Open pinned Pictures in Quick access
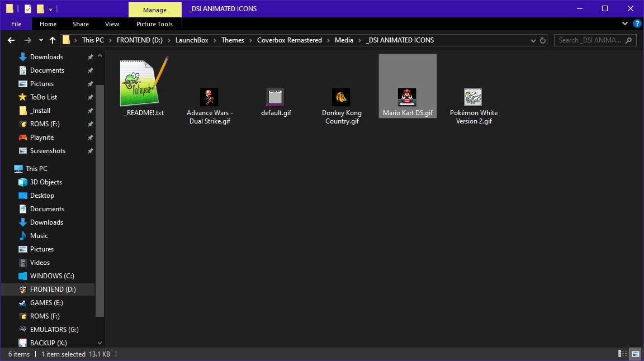 pos(42,84)
